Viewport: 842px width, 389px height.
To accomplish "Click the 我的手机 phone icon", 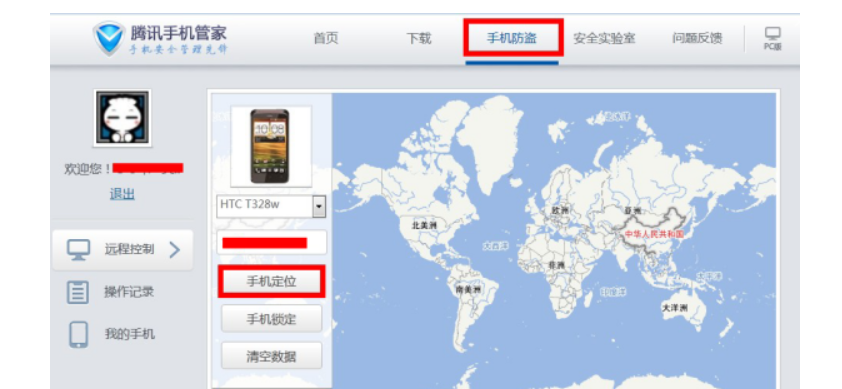I will (78, 334).
